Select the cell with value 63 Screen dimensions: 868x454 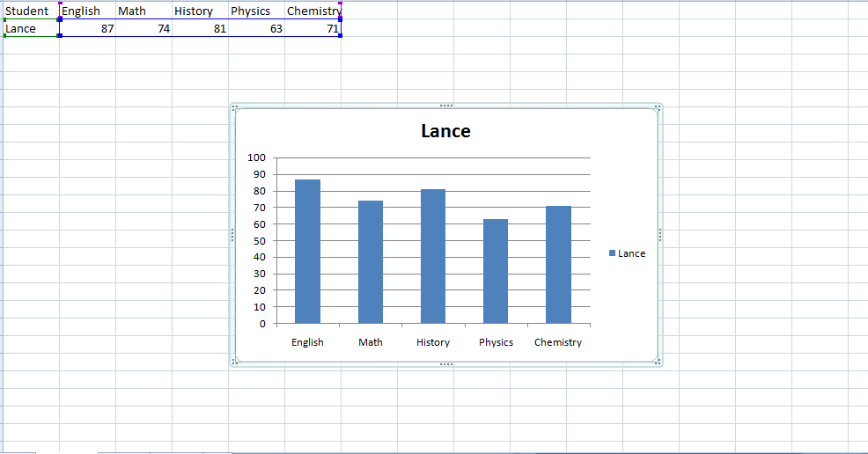click(x=257, y=29)
